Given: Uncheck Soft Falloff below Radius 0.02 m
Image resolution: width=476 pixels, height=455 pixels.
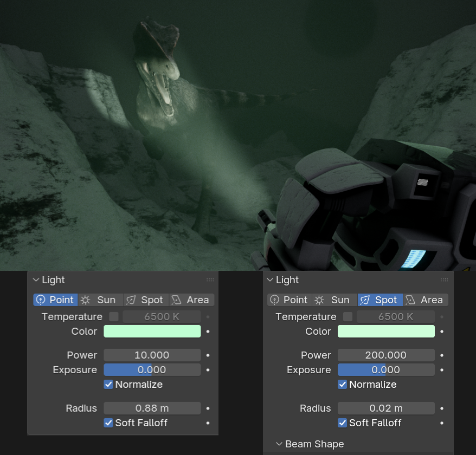Looking at the screenshot, I should coord(343,423).
